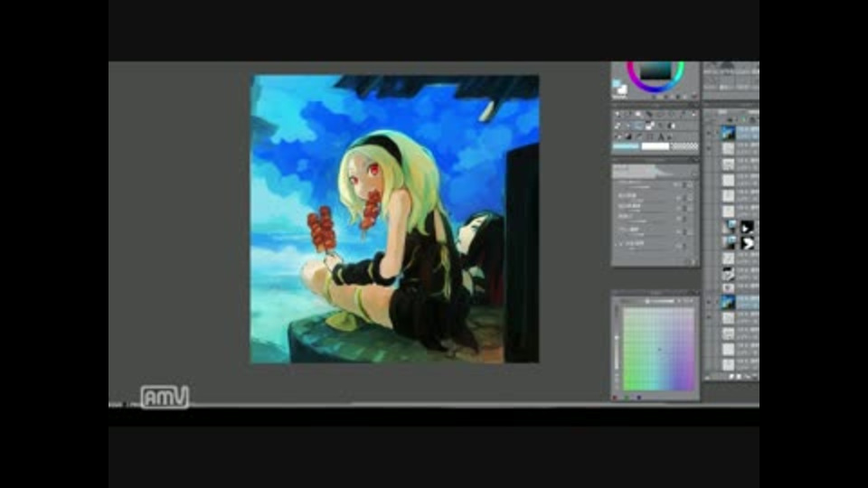Select the teal main drawing color bar
Screen dimensions: 868x488
[626, 145]
